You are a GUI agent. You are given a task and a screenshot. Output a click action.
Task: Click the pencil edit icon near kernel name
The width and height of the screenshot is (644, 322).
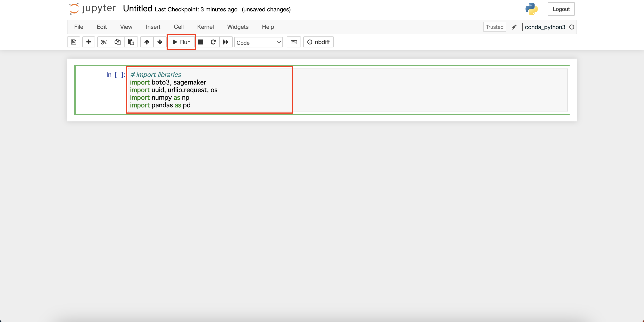pyautogui.click(x=514, y=27)
